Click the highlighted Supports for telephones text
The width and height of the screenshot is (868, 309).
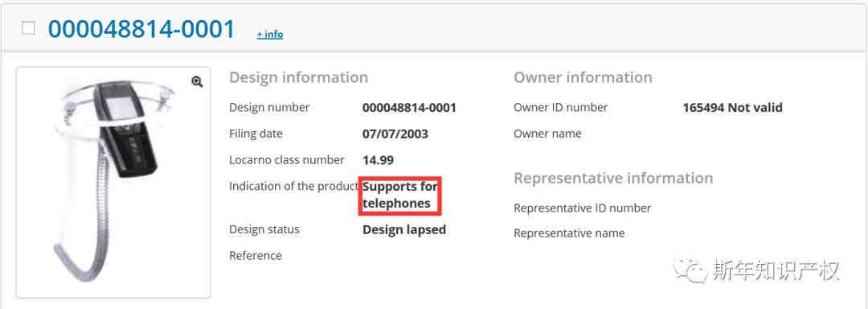399,195
